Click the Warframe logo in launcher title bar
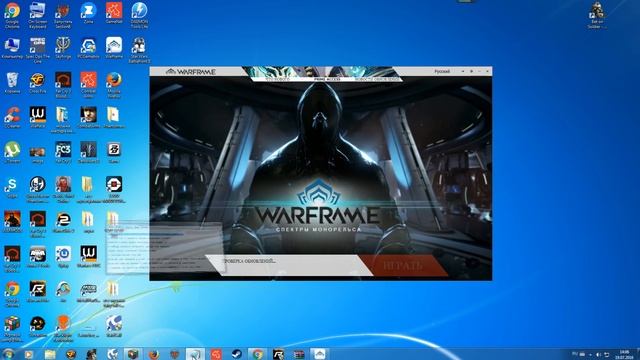The image size is (640, 360). (191, 71)
